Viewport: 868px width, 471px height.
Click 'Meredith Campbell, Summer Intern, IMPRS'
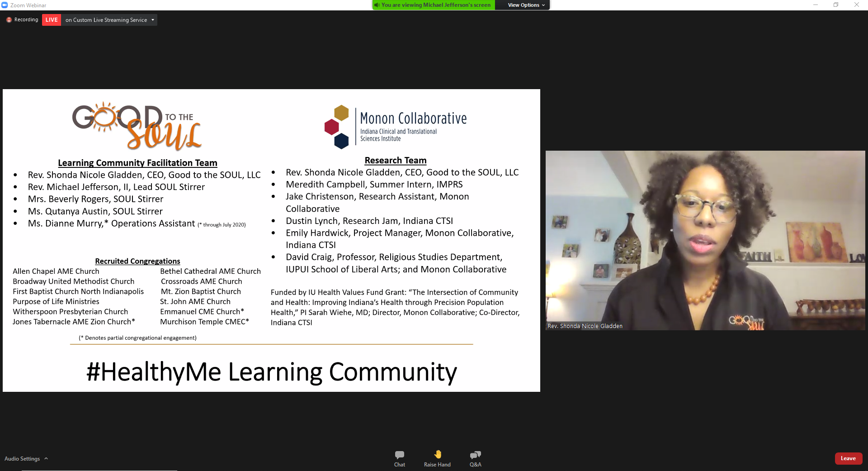pyautogui.click(x=374, y=185)
